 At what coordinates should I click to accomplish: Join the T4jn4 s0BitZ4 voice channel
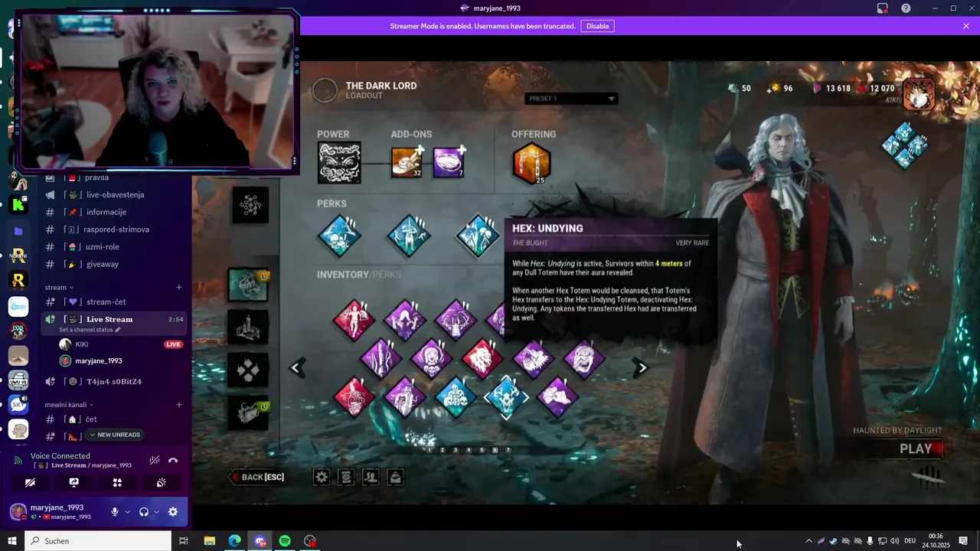click(x=114, y=381)
